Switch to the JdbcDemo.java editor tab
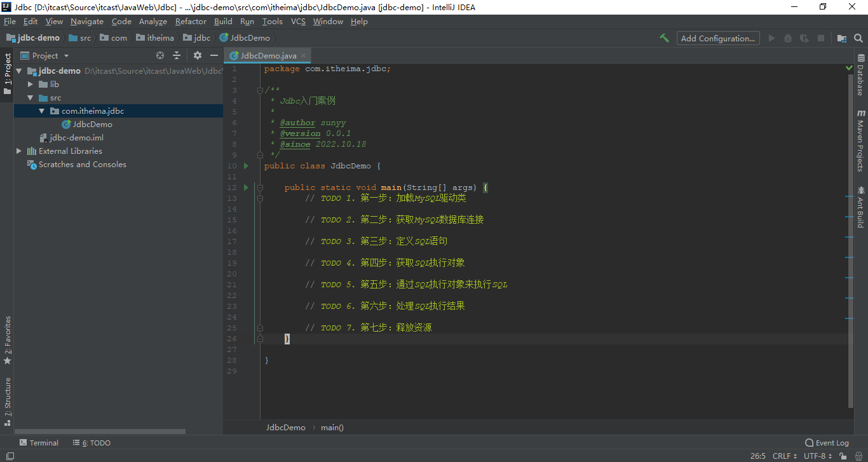The width and height of the screenshot is (868, 462). (x=268, y=56)
